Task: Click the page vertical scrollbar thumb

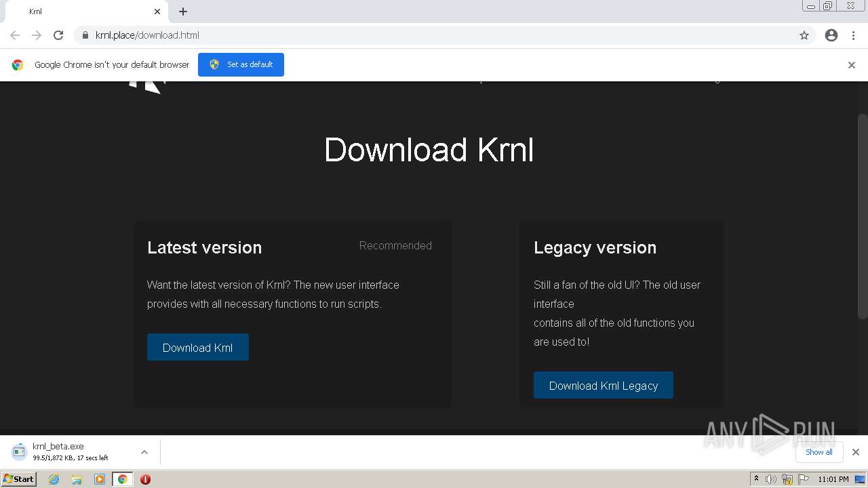Action: click(x=863, y=217)
